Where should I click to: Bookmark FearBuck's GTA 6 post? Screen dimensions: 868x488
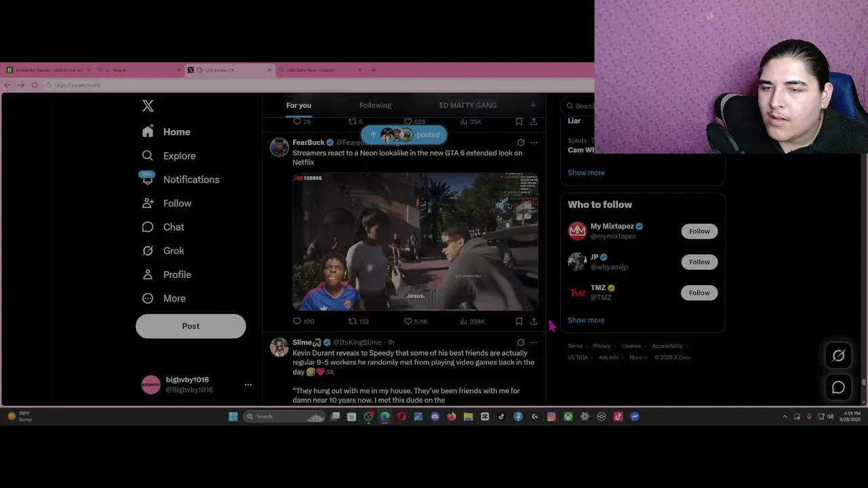pyautogui.click(x=519, y=321)
